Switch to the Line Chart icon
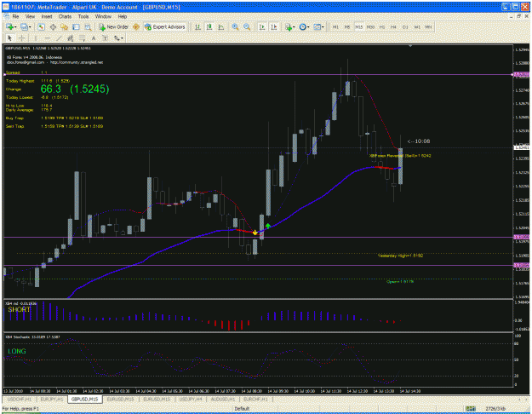Image resolution: width=532 pixels, height=414 pixels. pos(220,26)
